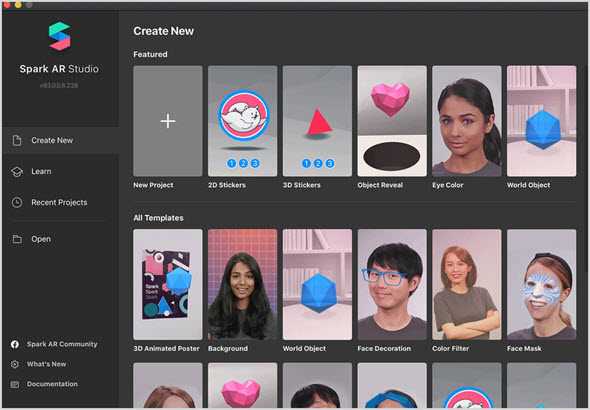Click the Documentation icon in the sidebar
590x410 pixels.
(15, 384)
